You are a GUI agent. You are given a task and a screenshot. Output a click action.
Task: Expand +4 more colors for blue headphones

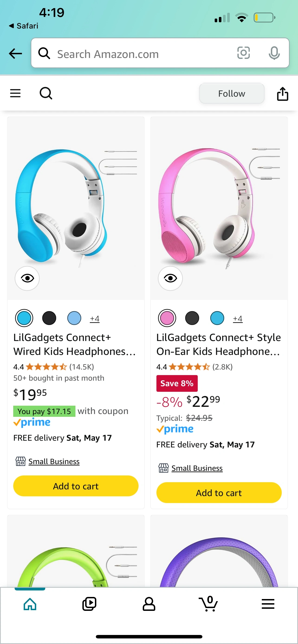[95, 319]
